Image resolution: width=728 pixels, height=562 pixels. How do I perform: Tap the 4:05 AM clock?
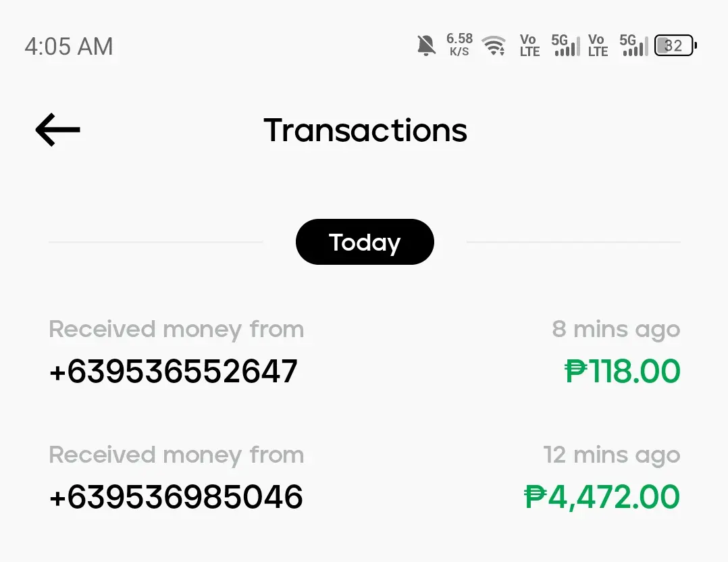(69, 47)
